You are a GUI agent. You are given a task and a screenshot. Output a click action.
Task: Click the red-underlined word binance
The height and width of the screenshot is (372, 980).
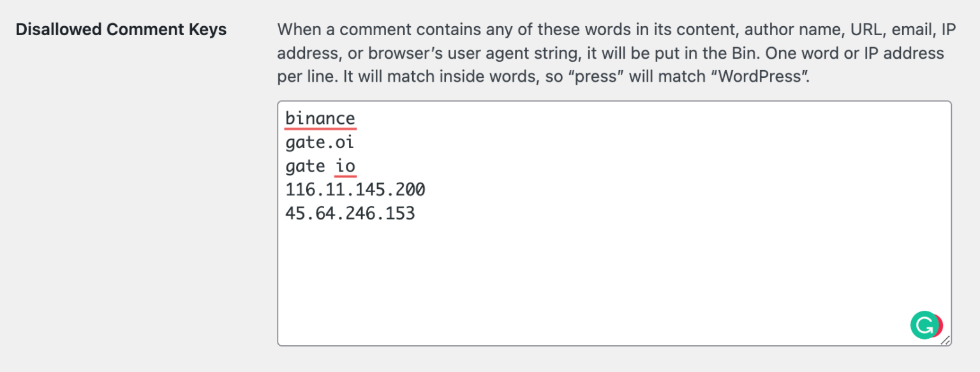click(x=321, y=118)
